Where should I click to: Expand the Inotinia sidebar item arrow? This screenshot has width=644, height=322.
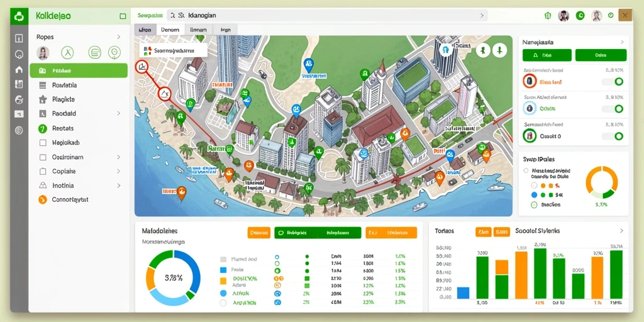coord(119,186)
